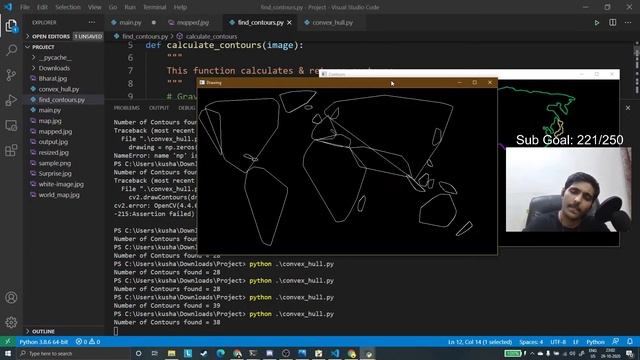Open the Explorer view in activity bar

coord(11,26)
